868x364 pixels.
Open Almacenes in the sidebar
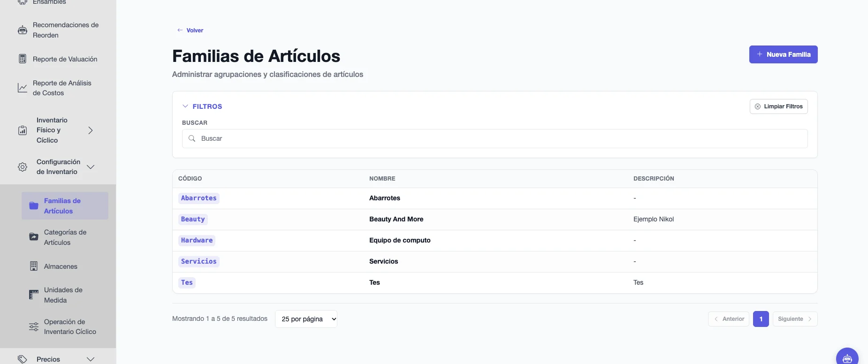pos(65,266)
